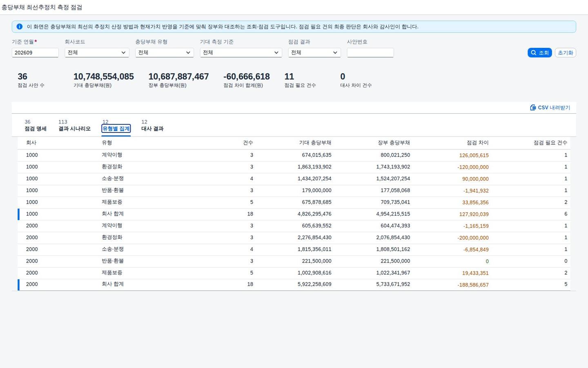Click the 장부 충당부채 total 10,687,887,467
This screenshot has width=588, height=368.
178,76
